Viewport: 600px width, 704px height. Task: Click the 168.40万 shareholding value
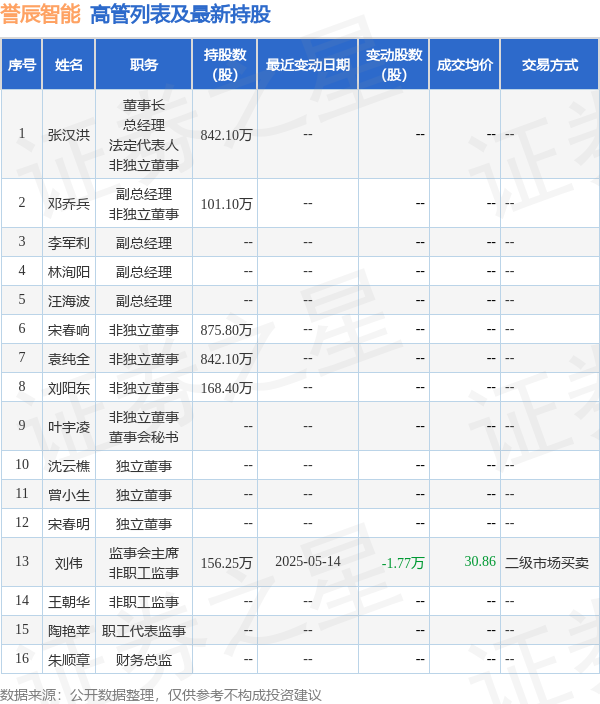pyautogui.click(x=226, y=388)
